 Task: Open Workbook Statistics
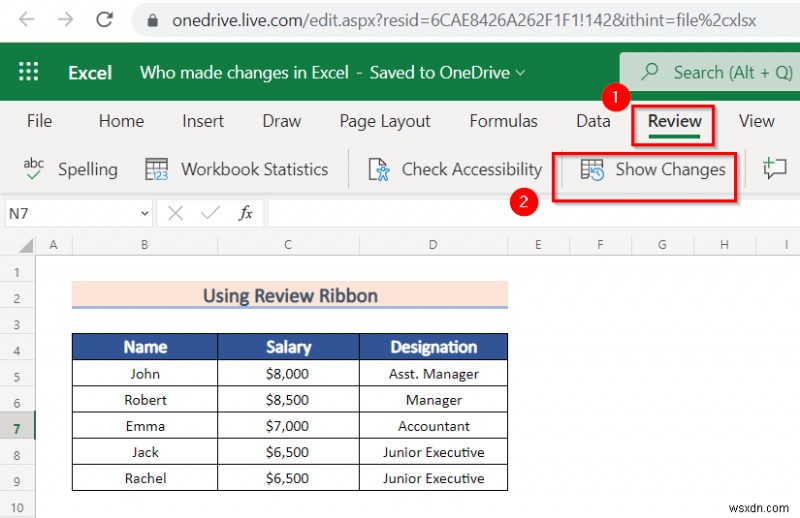point(236,169)
